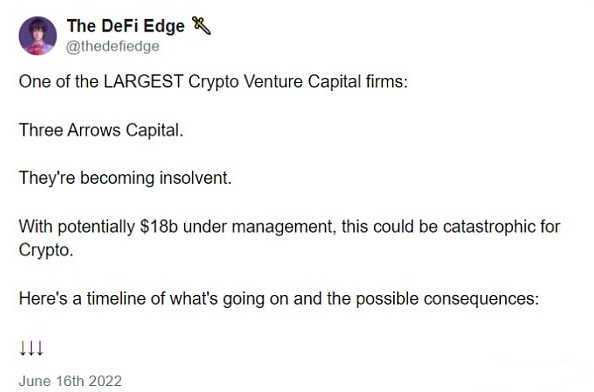This screenshot has height=392, width=594.
Task: Click the word management
Action: click(x=283, y=228)
